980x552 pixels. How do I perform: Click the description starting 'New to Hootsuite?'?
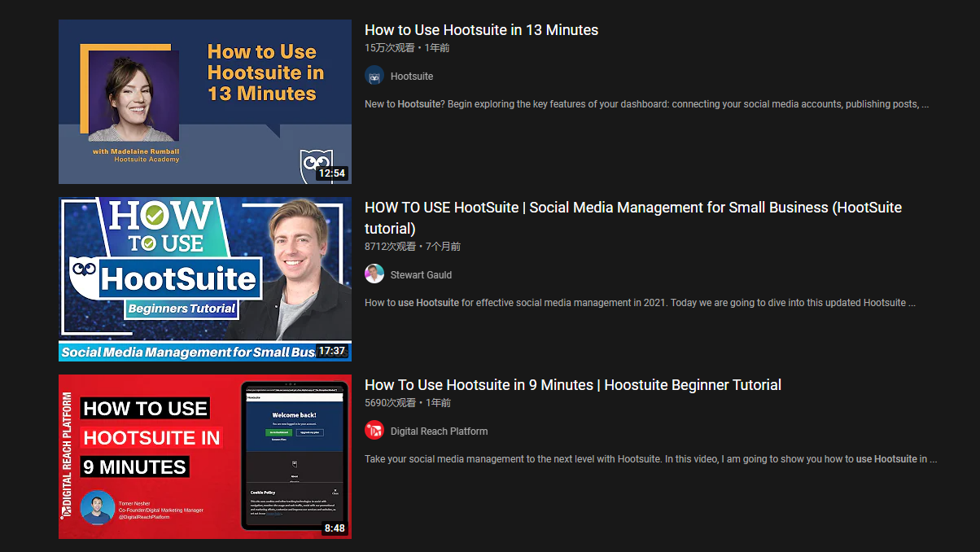click(x=646, y=104)
